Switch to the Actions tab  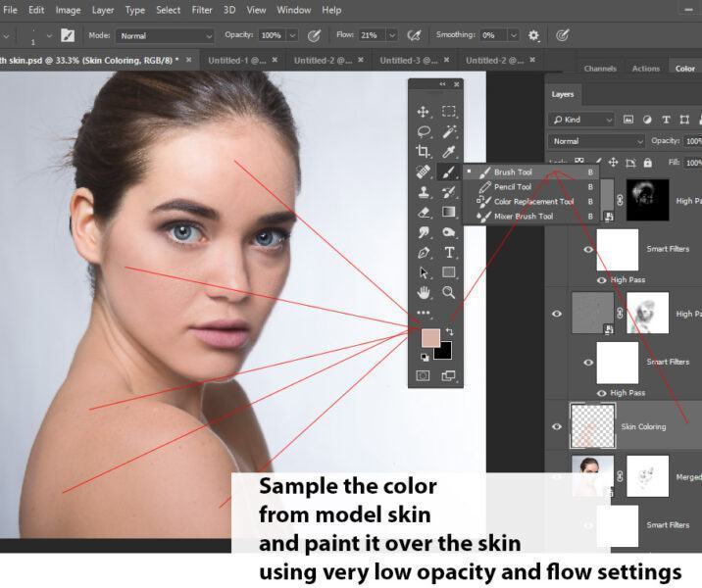point(645,69)
